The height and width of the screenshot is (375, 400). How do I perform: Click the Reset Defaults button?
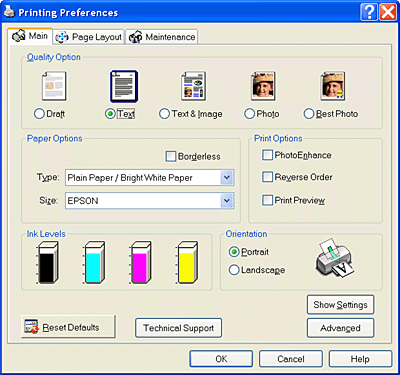(x=69, y=327)
